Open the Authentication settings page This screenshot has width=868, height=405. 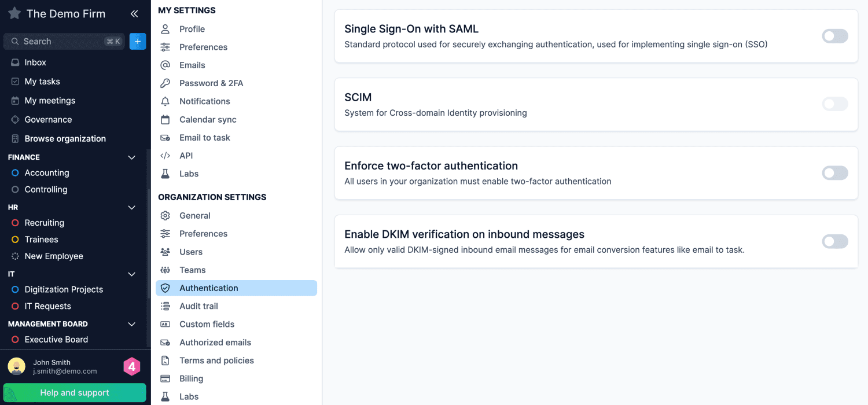coord(209,288)
